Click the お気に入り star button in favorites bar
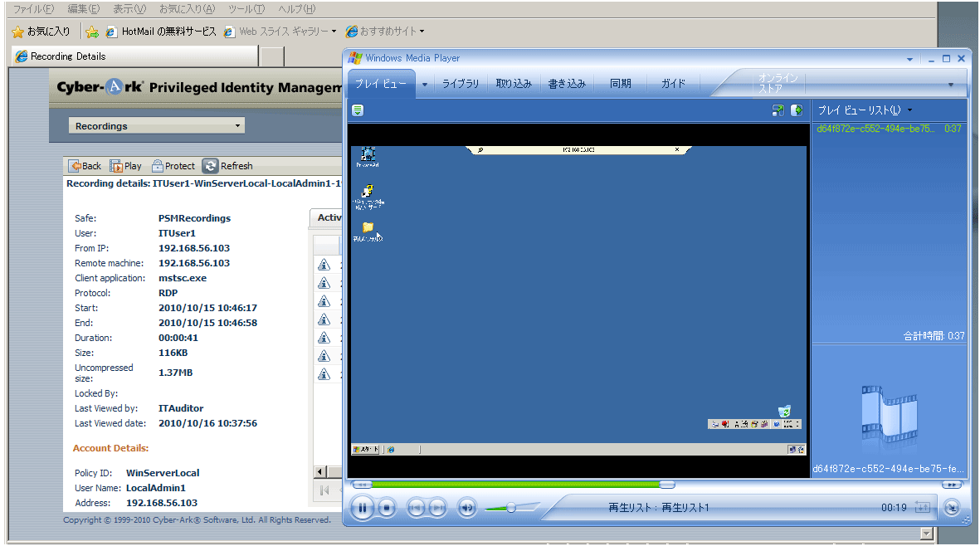 [41, 32]
